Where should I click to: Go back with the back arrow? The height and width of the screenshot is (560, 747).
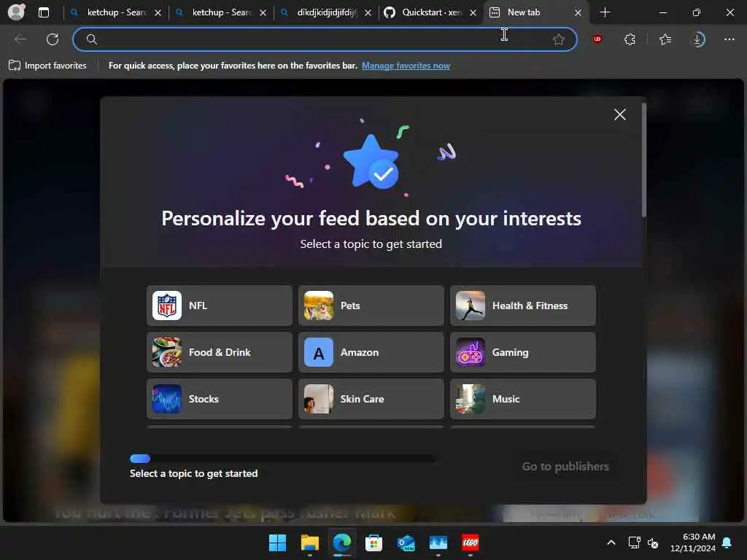tap(20, 39)
